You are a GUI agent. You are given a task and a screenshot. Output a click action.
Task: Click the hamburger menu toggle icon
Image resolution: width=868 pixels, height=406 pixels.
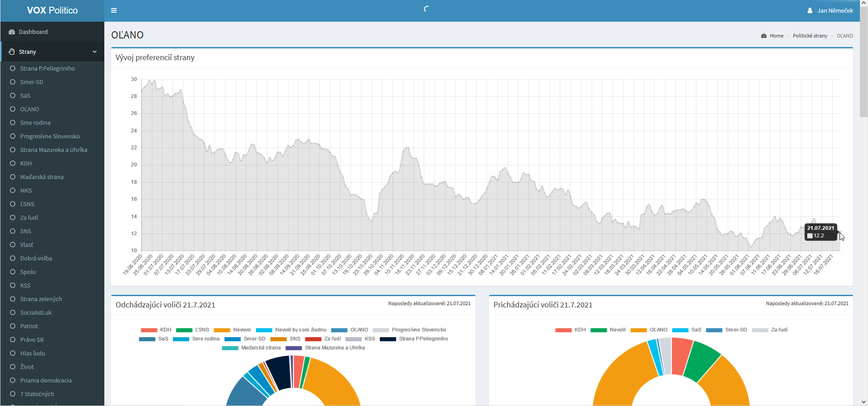tap(114, 10)
